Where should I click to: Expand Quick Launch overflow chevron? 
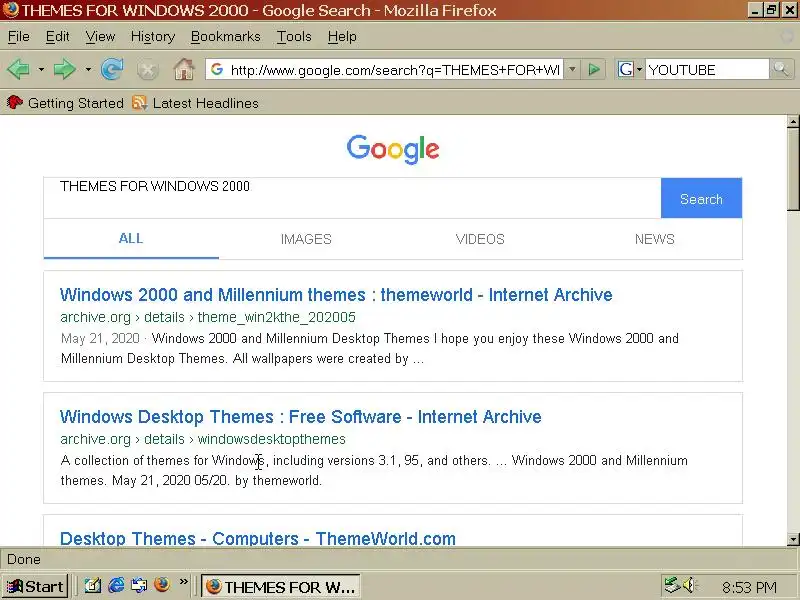click(x=184, y=582)
